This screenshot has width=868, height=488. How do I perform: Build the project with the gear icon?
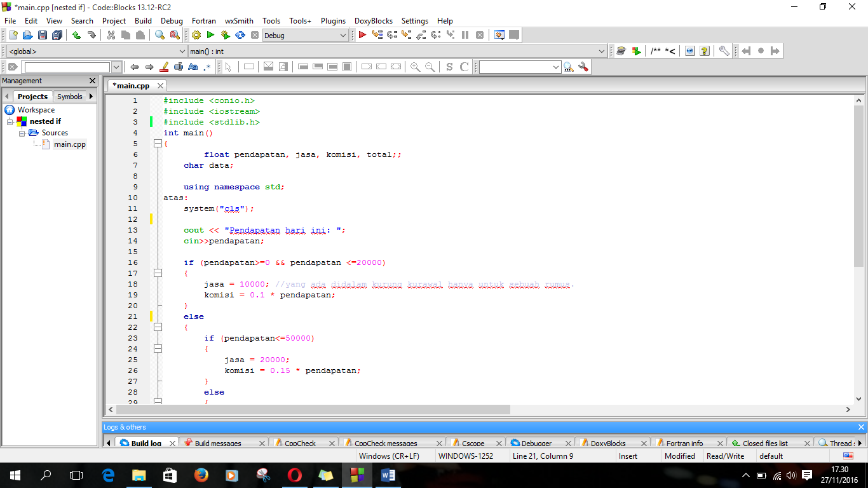(x=196, y=36)
